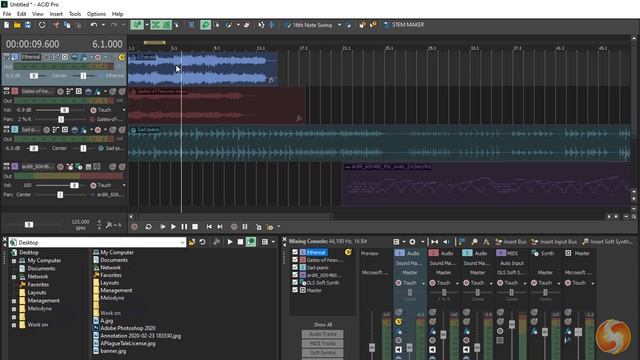Open the Edit menu
The image size is (640, 360).
[x=22, y=14]
